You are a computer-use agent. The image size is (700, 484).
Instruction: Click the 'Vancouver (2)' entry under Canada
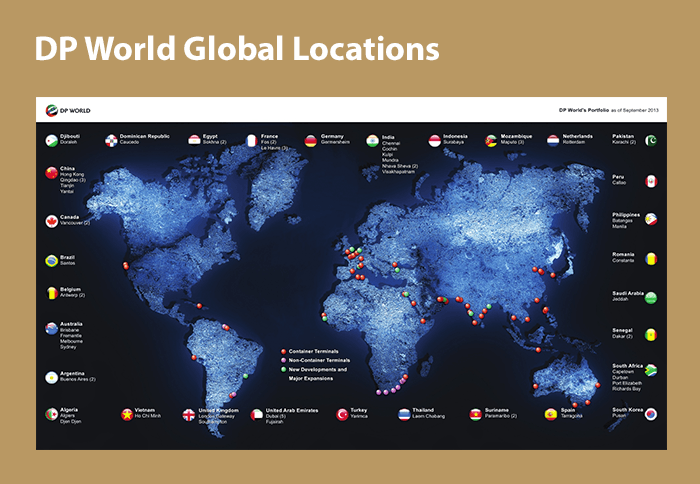[x=75, y=223]
